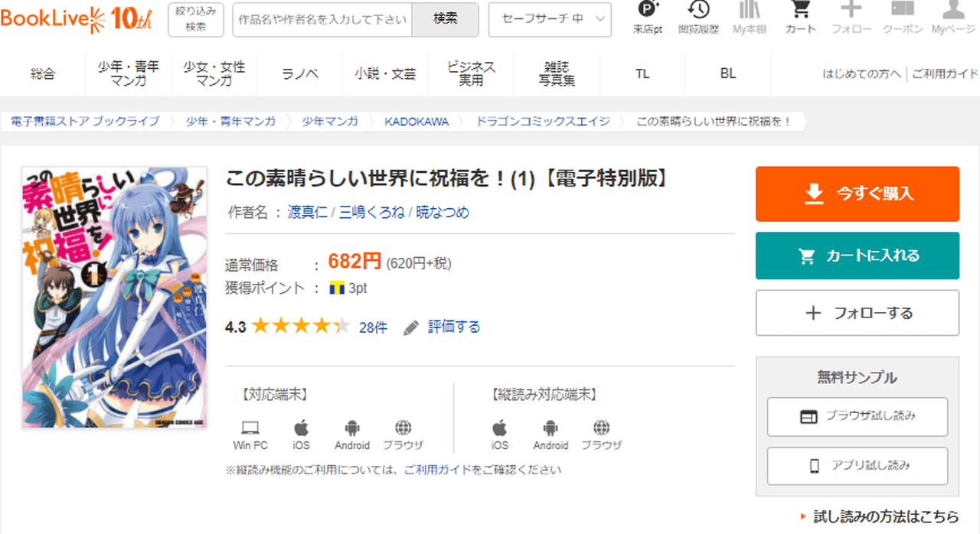Toggle the フォローする follow button
980x534 pixels.
click(857, 313)
